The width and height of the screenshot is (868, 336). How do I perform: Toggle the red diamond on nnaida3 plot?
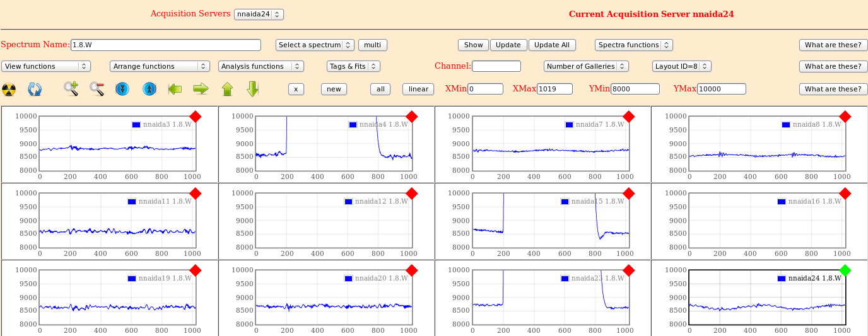pos(196,117)
